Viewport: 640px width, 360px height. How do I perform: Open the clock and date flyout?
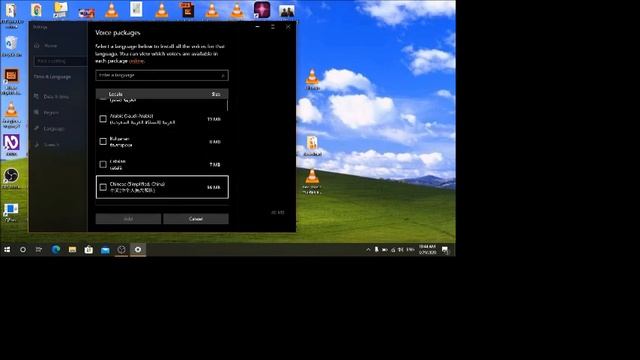427,249
